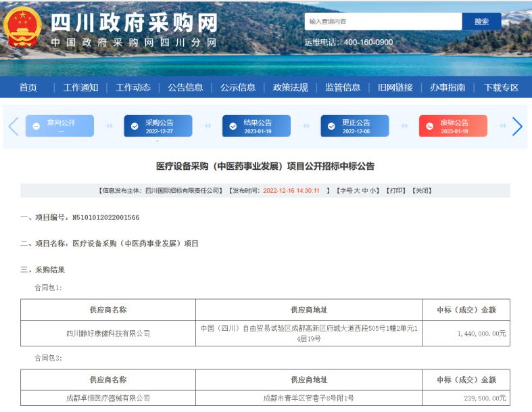
Task: Click the 运维电话 400-160-0900 text
Action: (349, 43)
